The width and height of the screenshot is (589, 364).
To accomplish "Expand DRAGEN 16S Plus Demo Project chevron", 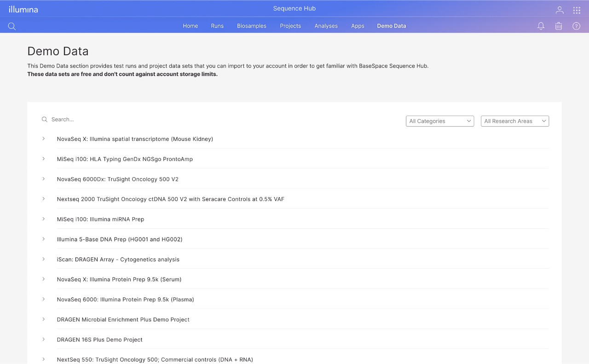I will pos(44,339).
